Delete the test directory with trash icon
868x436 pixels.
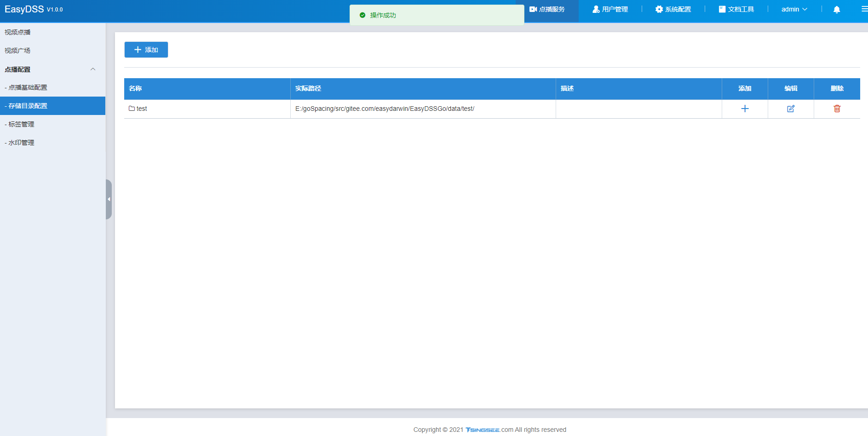837,109
